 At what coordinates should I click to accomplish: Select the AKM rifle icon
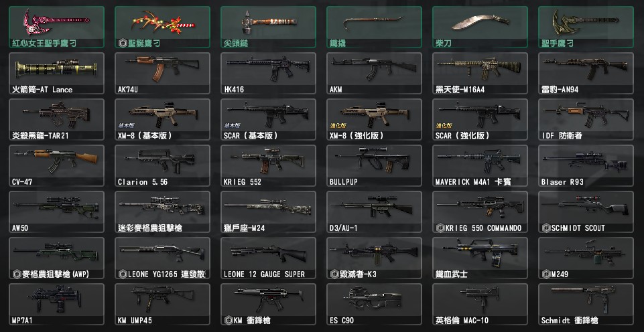(x=374, y=73)
